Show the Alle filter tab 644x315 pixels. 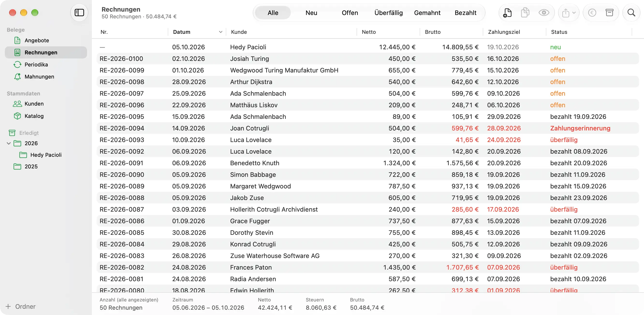[x=273, y=13]
